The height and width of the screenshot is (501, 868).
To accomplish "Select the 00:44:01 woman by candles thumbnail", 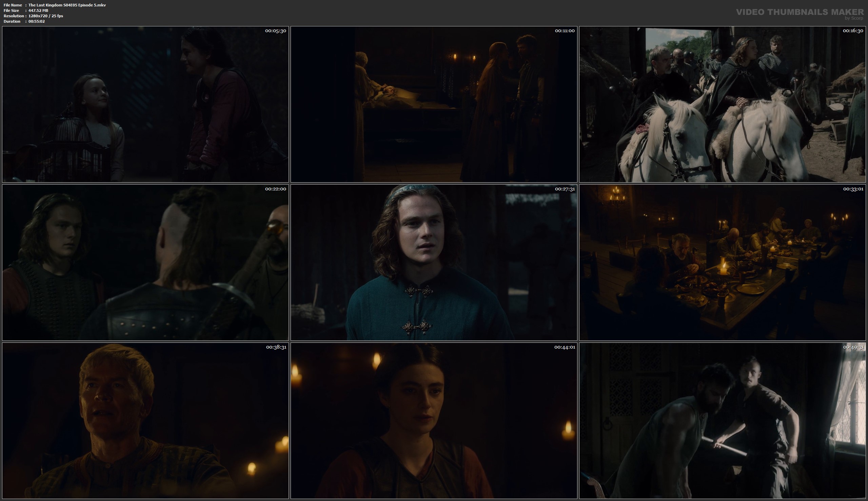I will pyautogui.click(x=434, y=420).
